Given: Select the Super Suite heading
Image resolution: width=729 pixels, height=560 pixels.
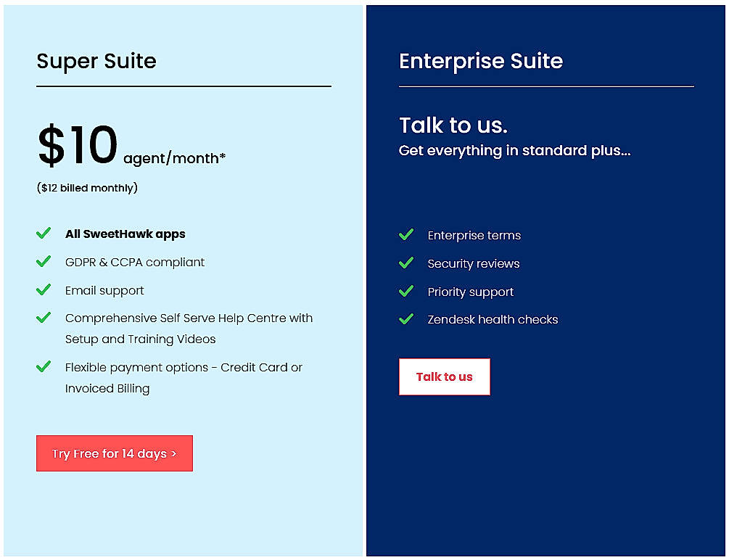Looking at the screenshot, I should click(x=96, y=62).
